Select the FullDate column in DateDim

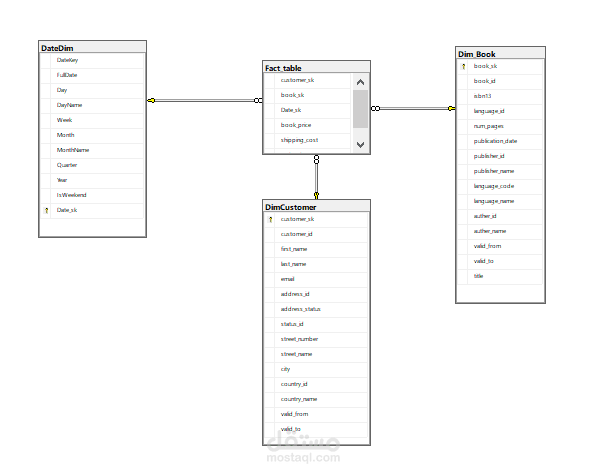(x=92, y=75)
